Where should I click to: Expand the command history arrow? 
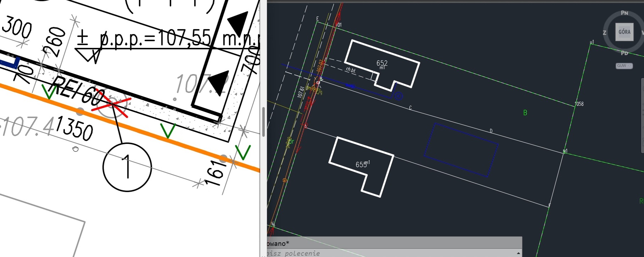[518, 253]
